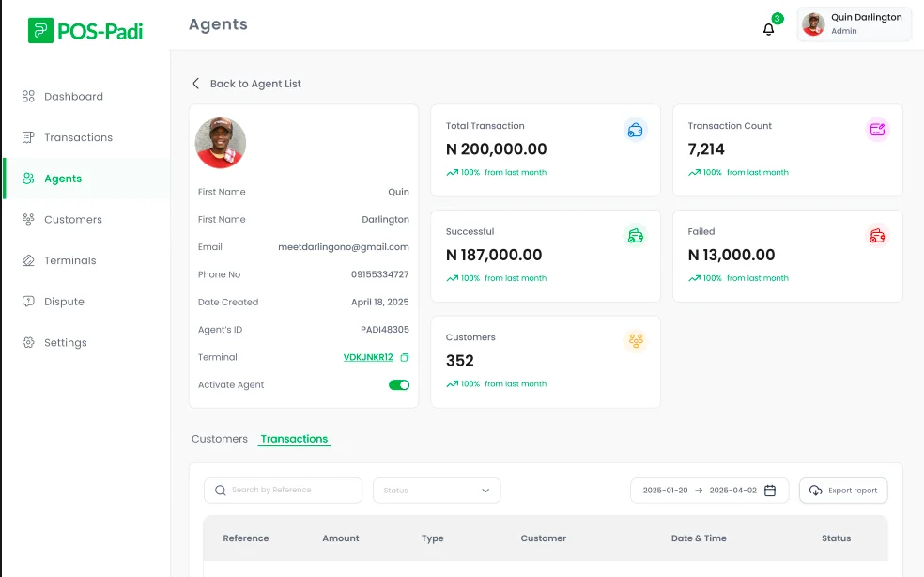The height and width of the screenshot is (577, 924).
Task: Click the agent profile photo
Action: 221,143
